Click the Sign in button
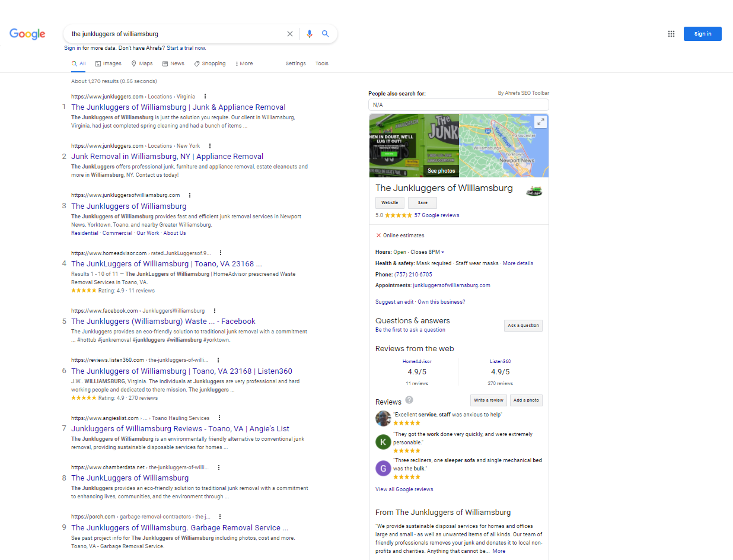Viewport: 733px width, 560px height. pyautogui.click(x=702, y=34)
